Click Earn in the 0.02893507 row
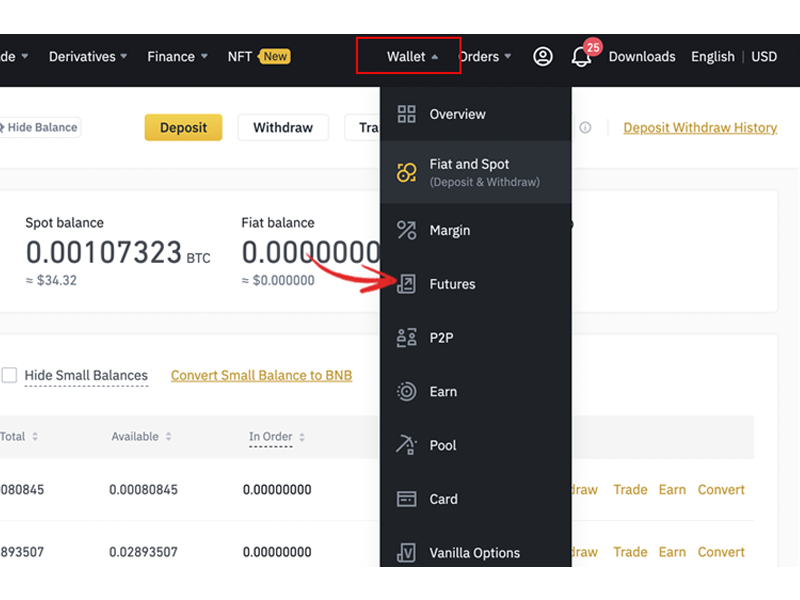 tap(672, 552)
